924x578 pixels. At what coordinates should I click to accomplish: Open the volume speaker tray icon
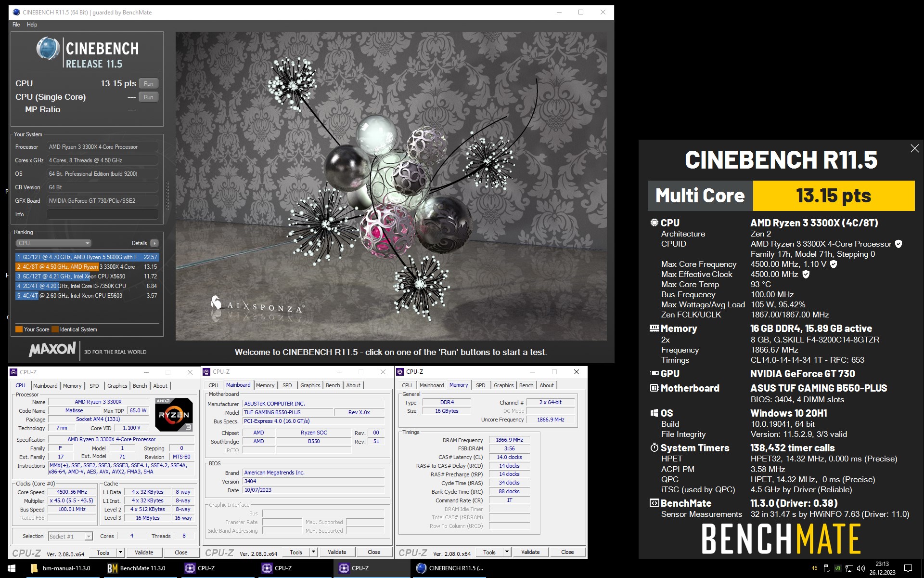pos(861,568)
